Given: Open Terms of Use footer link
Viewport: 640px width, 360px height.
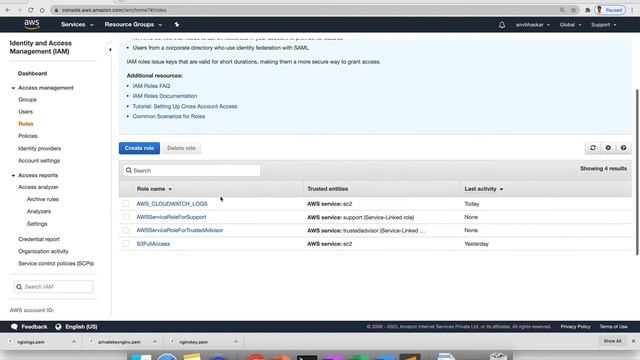Looking at the screenshot, I should [613, 327].
